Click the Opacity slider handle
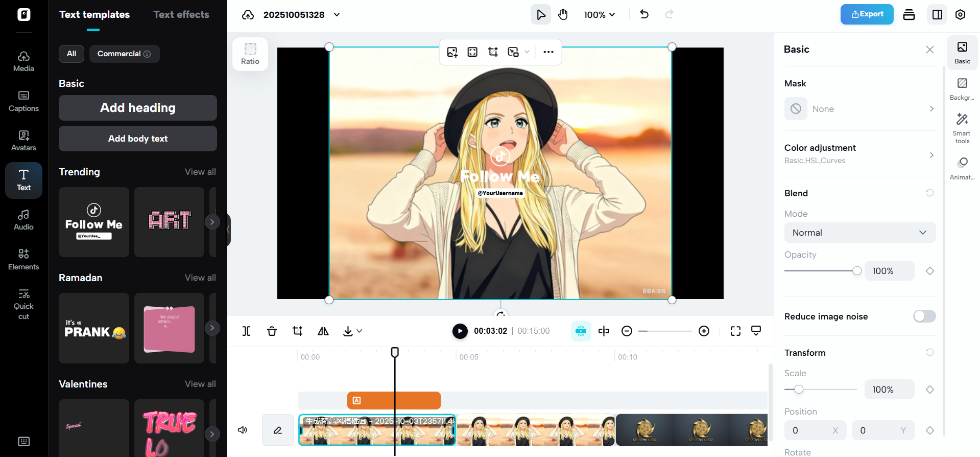This screenshot has width=980, height=457. (x=857, y=271)
